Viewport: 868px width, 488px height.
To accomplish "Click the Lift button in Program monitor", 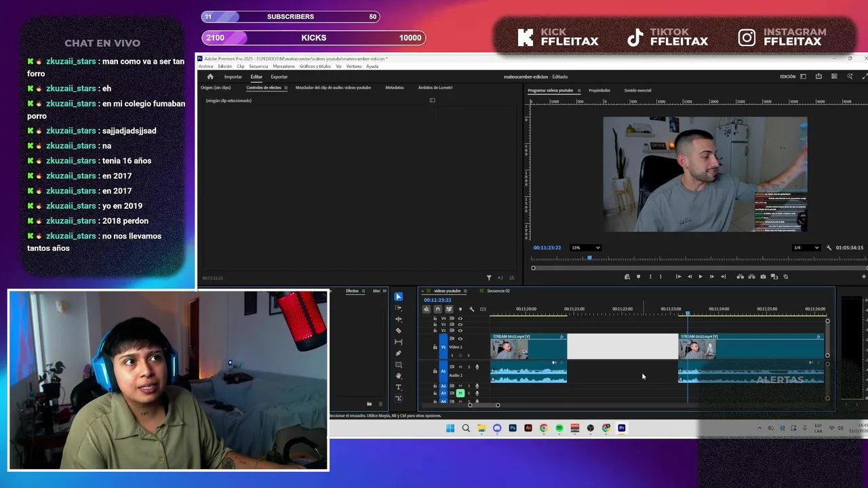I will pos(740,277).
